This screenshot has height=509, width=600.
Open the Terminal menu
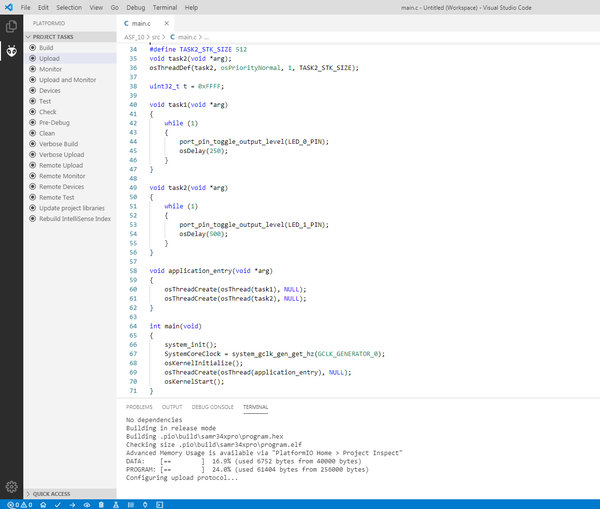165,7
